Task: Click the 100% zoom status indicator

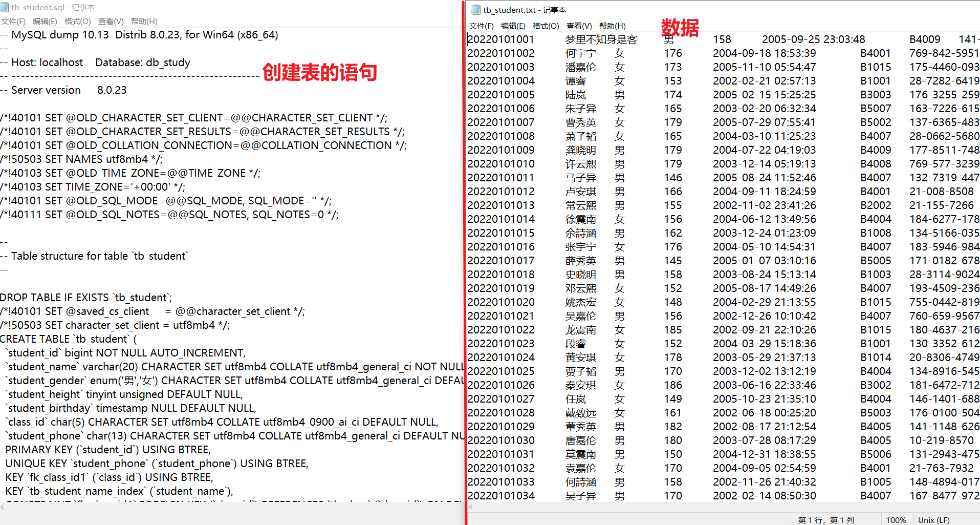Action: coord(896,520)
